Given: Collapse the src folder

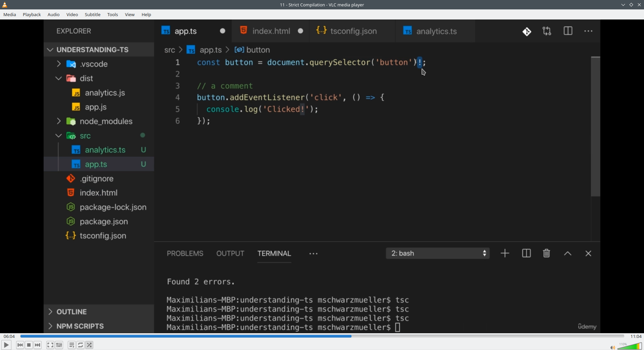Looking at the screenshot, I should (x=99, y=136).
